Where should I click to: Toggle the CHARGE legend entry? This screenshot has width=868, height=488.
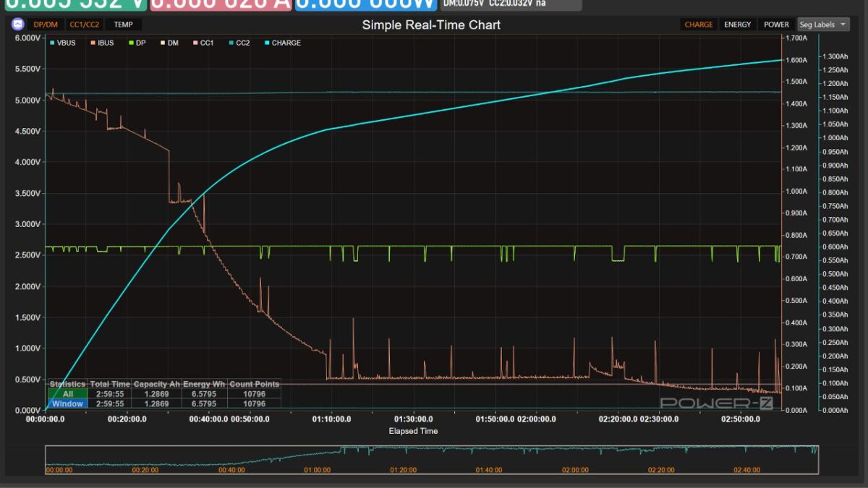click(283, 43)
